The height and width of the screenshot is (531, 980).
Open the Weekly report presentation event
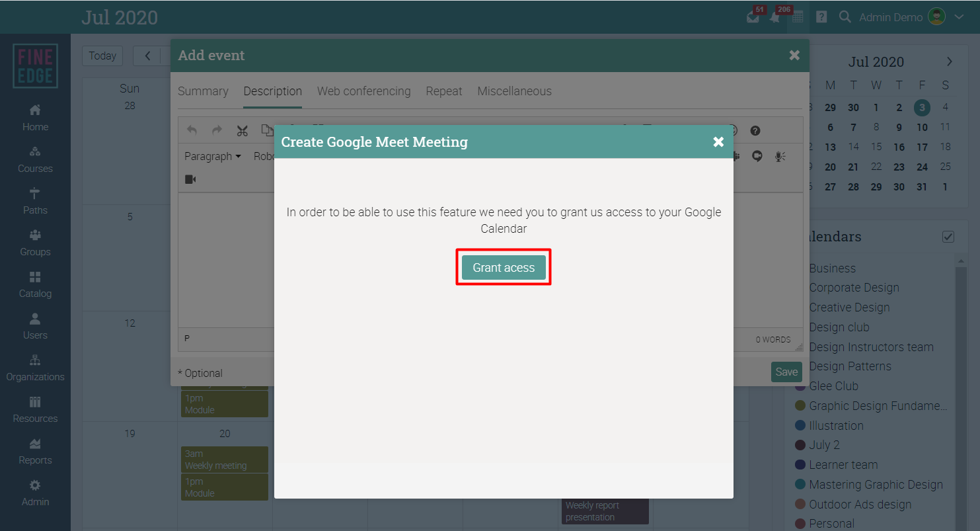point(605,511)
